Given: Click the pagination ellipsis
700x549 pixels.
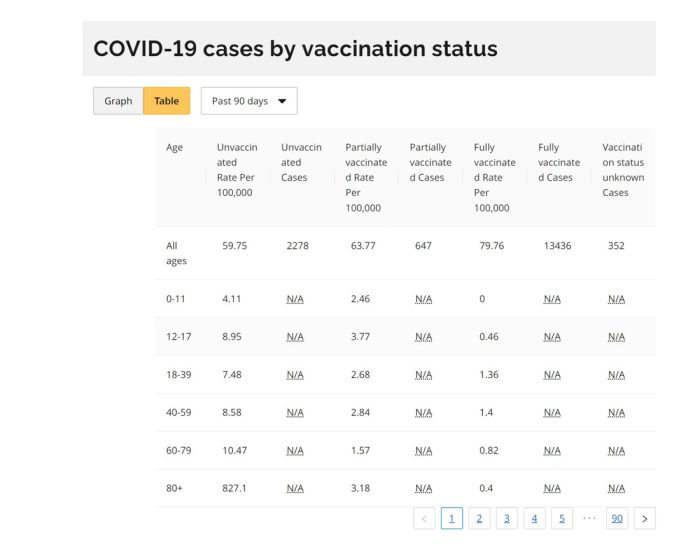Looking at the screenshot, I should [x=589, y=518].
